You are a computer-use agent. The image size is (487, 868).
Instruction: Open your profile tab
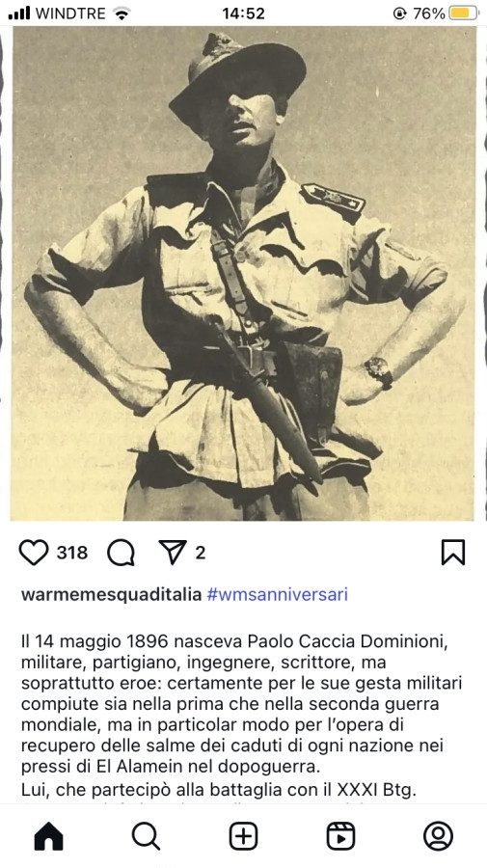(438, 836)
